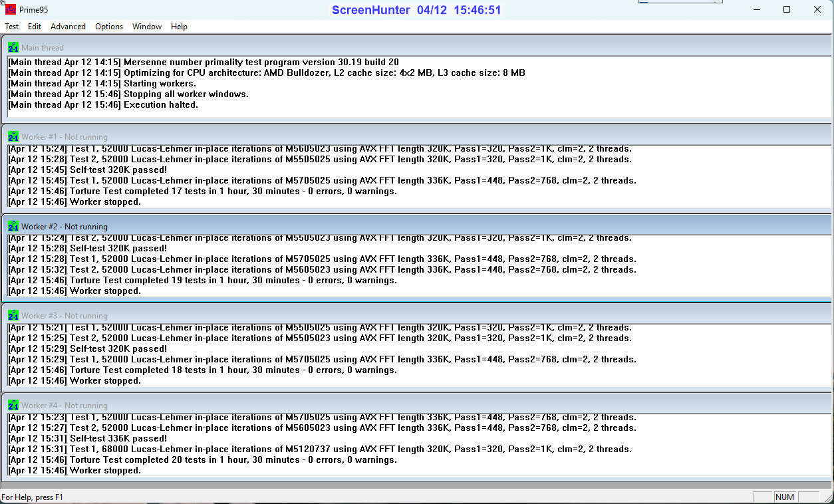Click Worker #3 'Torture Test completed 18 tests' line
Image resolution: width=834 pixels, height=504 pixels.
click(x=202, y=370)
